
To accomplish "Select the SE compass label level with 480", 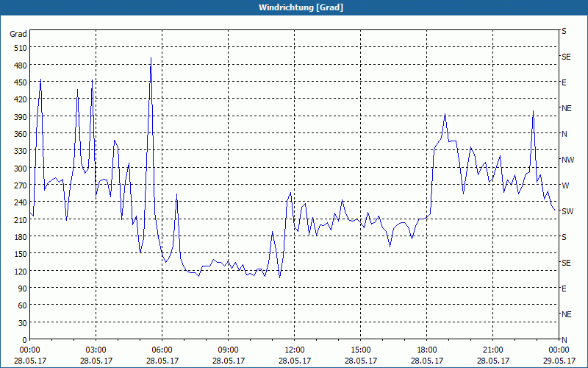I will click(566, 57).
